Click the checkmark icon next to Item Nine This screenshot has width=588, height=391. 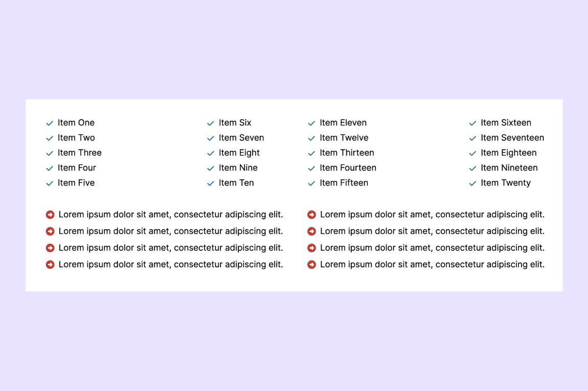tap(210, 168)
